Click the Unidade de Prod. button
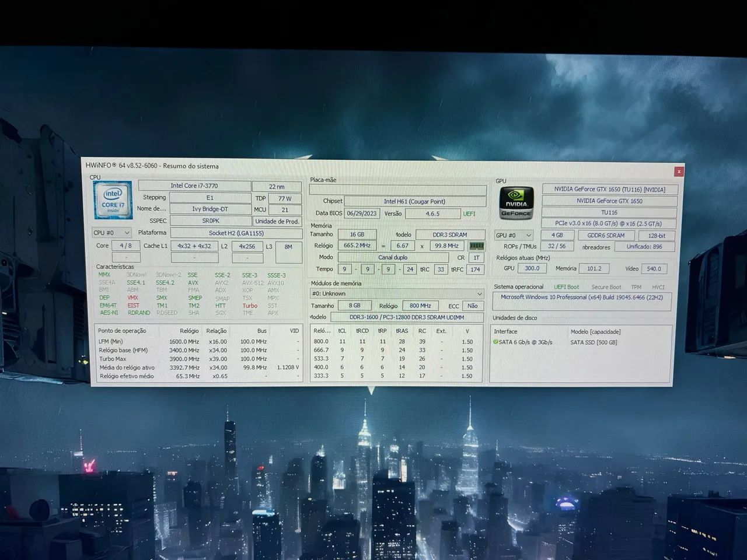747x560 pixels. [277, 221]
